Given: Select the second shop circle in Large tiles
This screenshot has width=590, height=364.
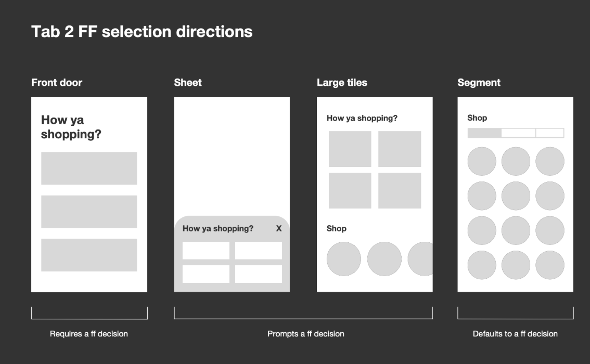Looking at the screenshot, I should [x=384, y=258].
